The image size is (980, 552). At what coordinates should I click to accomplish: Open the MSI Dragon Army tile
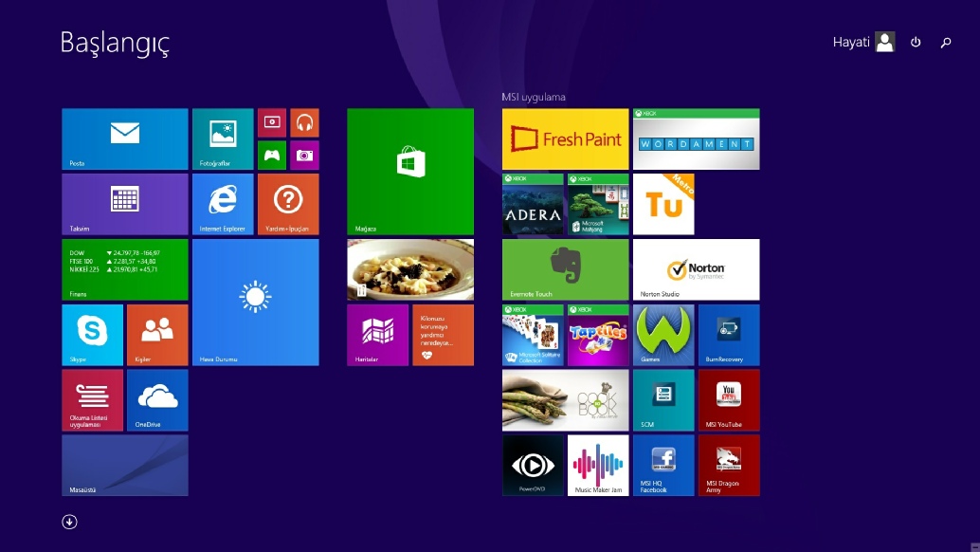pyautogui.click(x=730, y=466)
